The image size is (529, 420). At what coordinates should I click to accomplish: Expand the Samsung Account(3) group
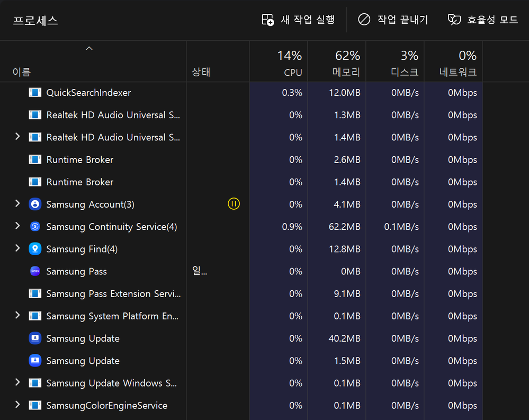pos(17,203)
